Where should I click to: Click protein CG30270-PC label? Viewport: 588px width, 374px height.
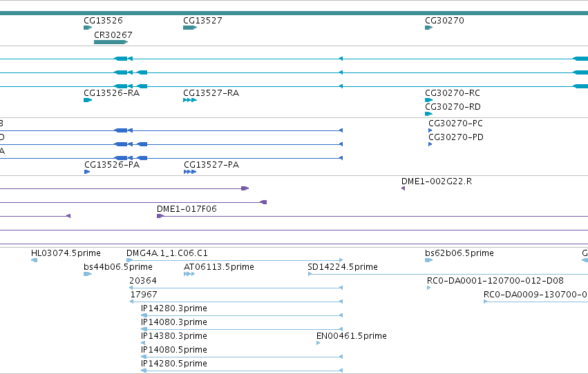point(455,123)
